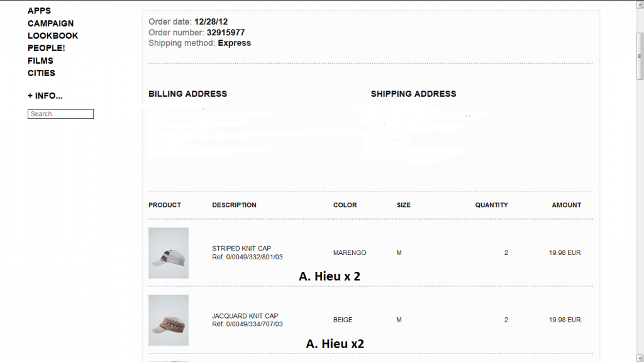The image size is (644, 362).
Task: Click the STRIPED KNIT CAP product name
Action: click(241, 249)
